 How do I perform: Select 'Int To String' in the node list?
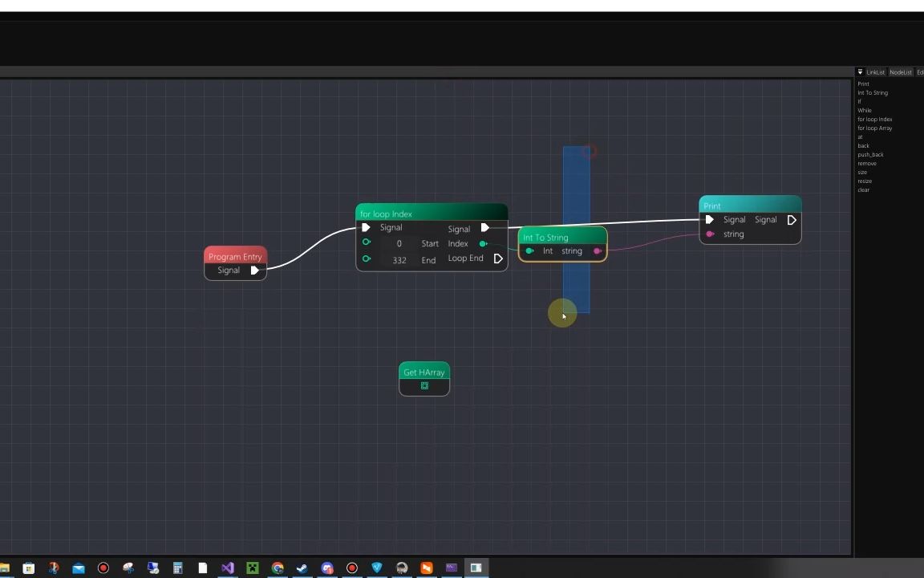pos(873,92)
